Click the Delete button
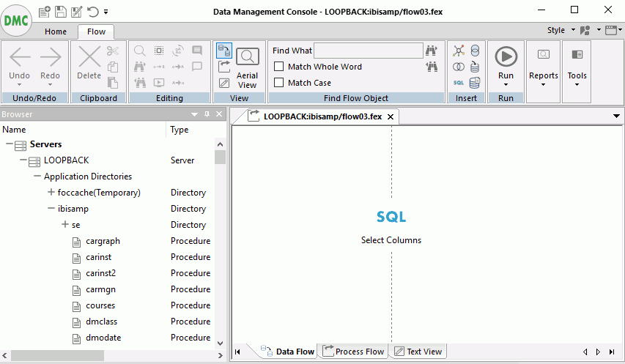 [x=89, y=63]
